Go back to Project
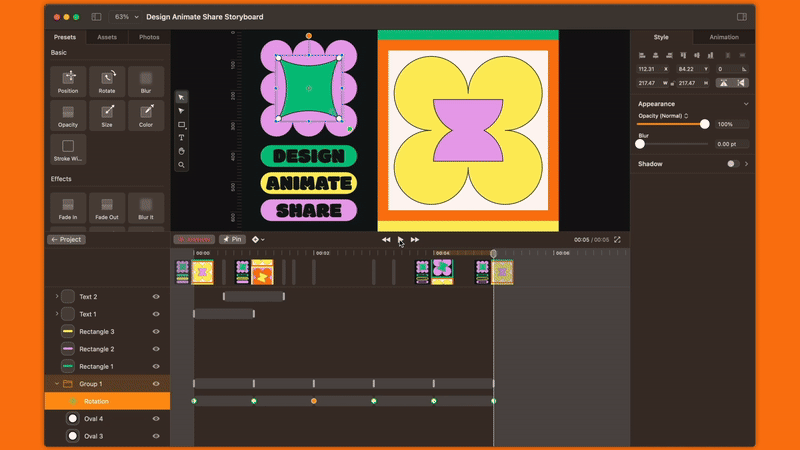Screen dimensions: 800x450 point(66,240)
